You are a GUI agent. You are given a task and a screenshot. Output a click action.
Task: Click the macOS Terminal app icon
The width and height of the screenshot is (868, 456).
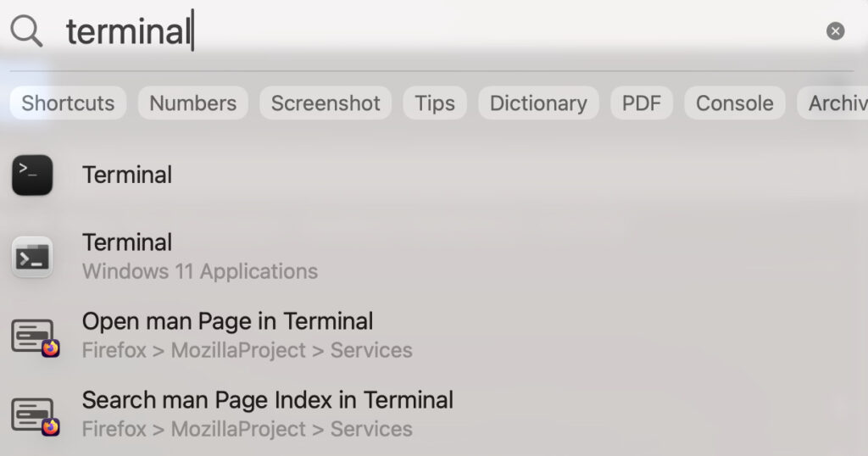[32, 175]
